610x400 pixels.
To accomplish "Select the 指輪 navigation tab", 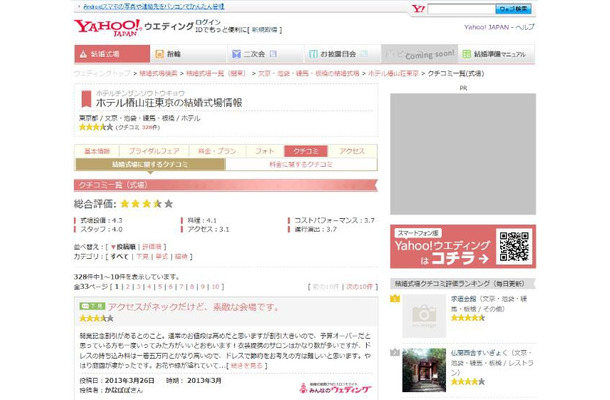I will coord(188,54).
